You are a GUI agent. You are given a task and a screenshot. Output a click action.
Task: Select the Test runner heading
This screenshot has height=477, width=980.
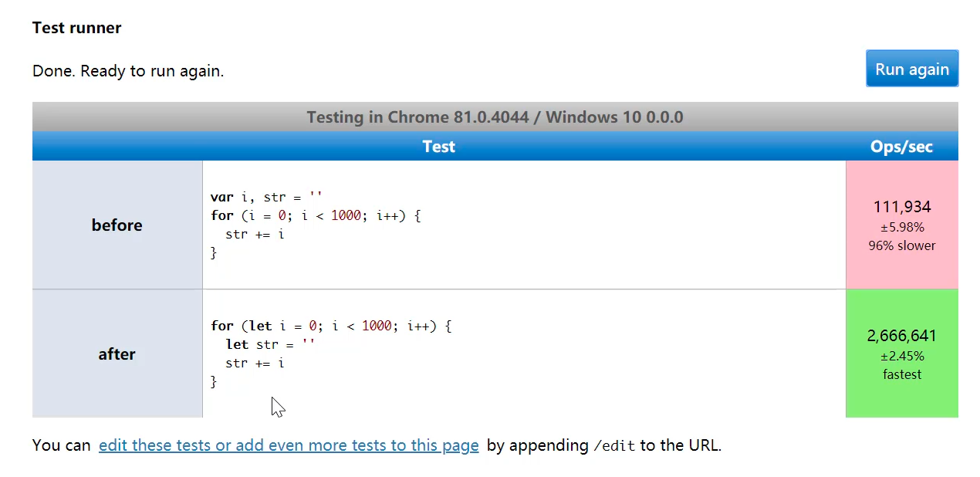coord(76,28)
